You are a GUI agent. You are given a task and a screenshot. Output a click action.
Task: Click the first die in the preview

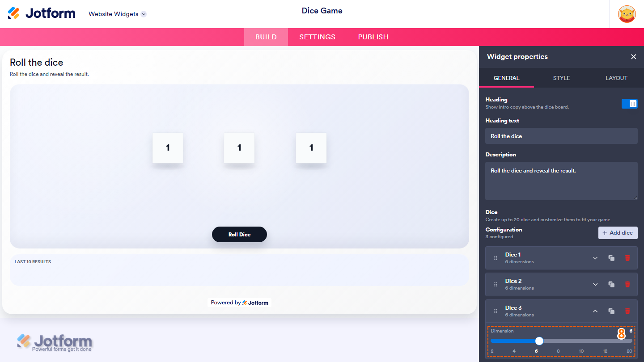168,148
